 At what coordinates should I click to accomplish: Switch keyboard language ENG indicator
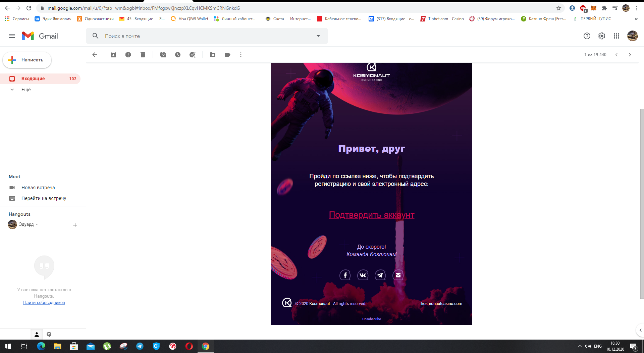pos(598,346)
